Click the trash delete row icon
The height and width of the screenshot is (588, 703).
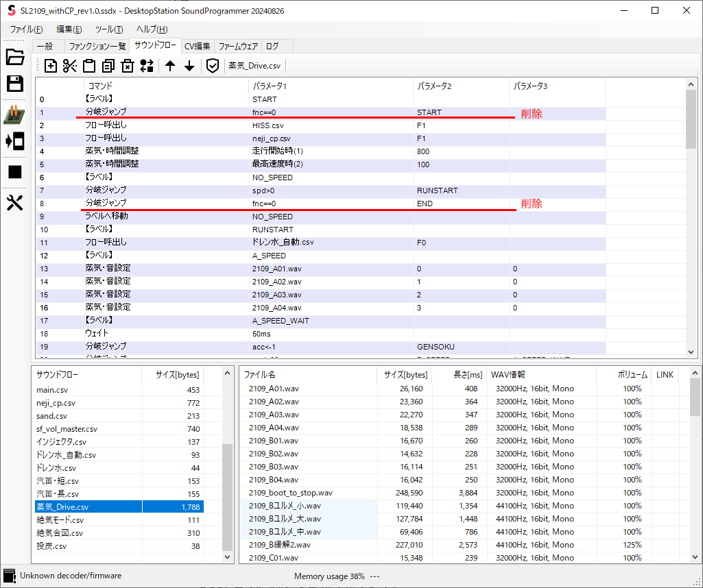[127, 66]
